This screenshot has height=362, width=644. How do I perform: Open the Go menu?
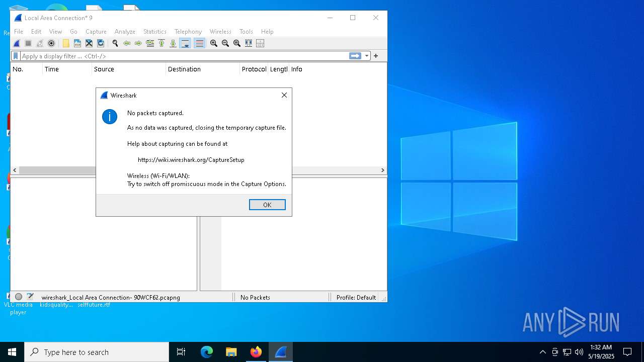pos(73,31)
